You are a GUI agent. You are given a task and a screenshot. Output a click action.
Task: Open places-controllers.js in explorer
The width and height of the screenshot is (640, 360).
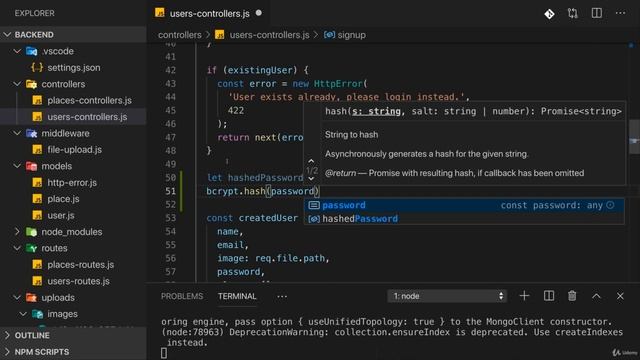click(x=89, y=100)
